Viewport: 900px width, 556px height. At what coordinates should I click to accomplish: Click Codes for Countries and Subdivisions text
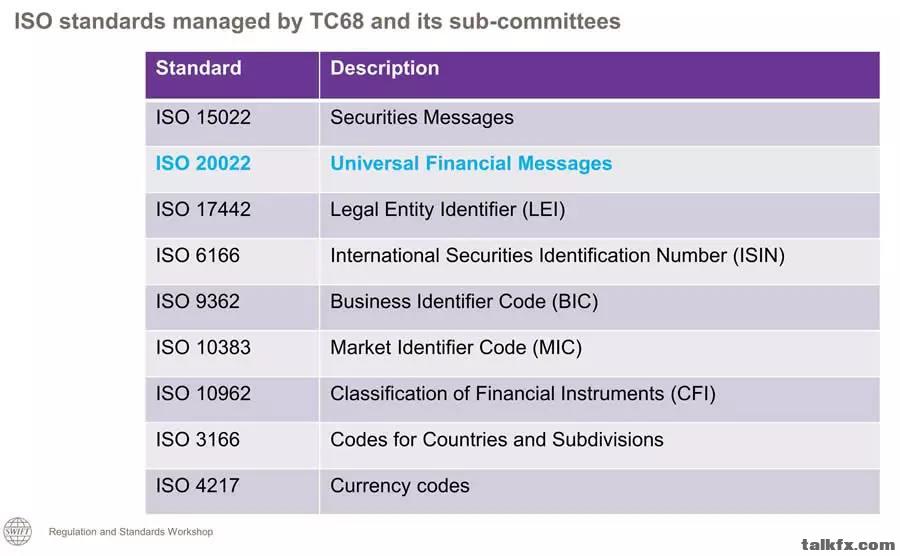[496, 440]
